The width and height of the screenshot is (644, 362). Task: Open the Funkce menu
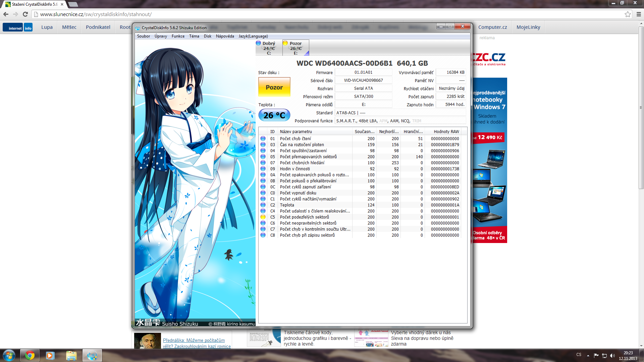[178, 36]
